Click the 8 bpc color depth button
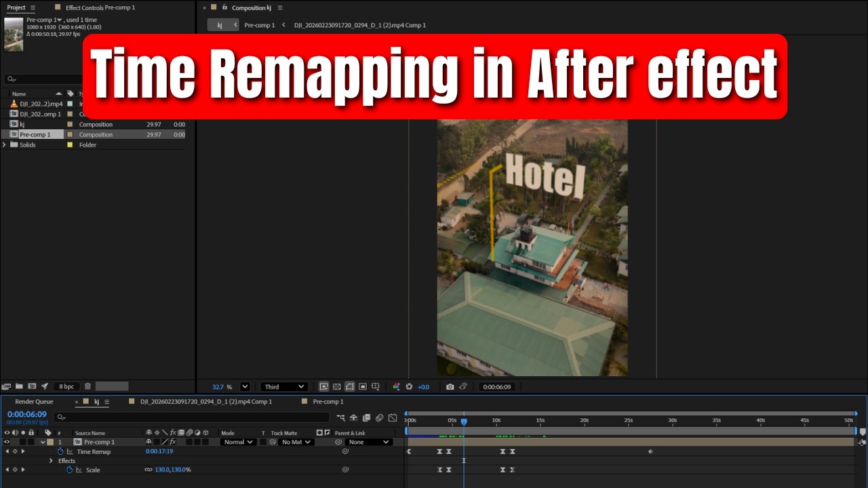This screenshot has height=488, width=868. click(66, 386)
